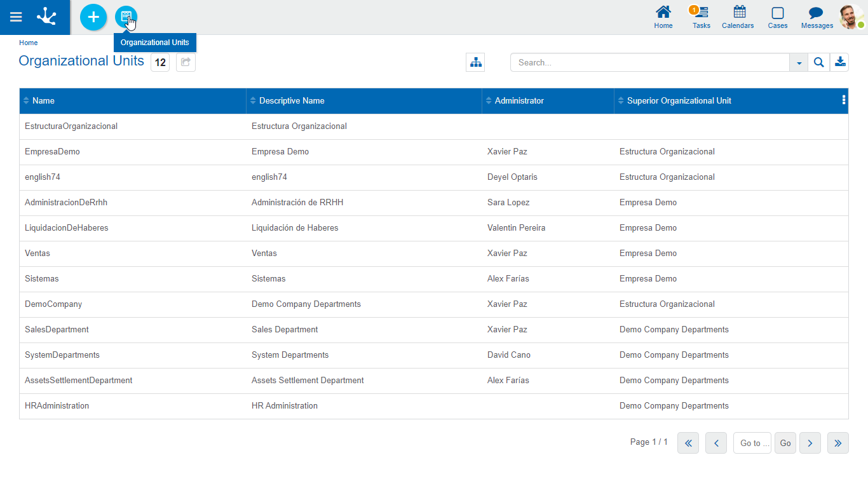
Task: Open the Cases section
Action: coord(778,17)
